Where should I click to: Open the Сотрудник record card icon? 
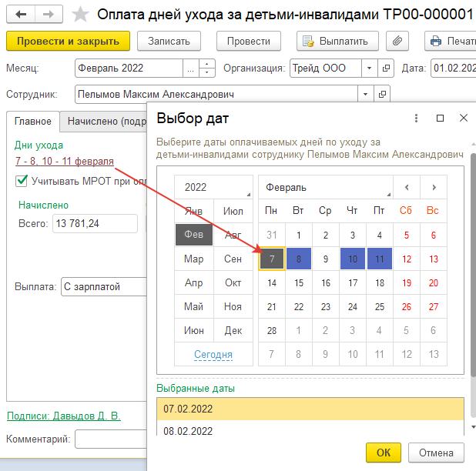(x=382, y=95)
